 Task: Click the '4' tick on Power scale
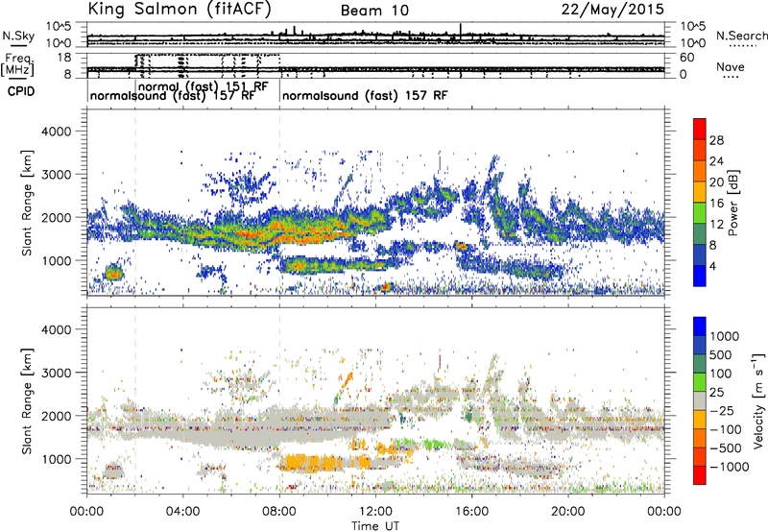[713, 266]
